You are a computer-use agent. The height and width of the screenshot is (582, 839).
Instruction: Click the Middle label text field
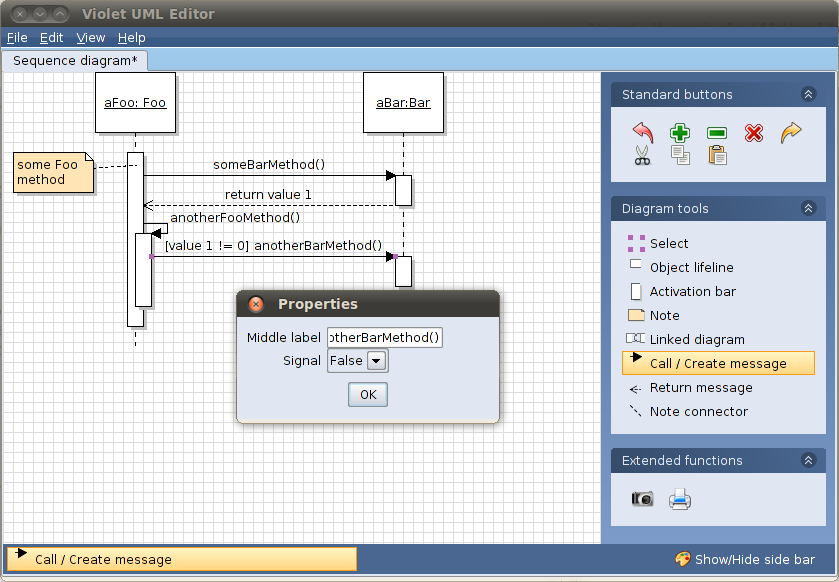(385, 337)
